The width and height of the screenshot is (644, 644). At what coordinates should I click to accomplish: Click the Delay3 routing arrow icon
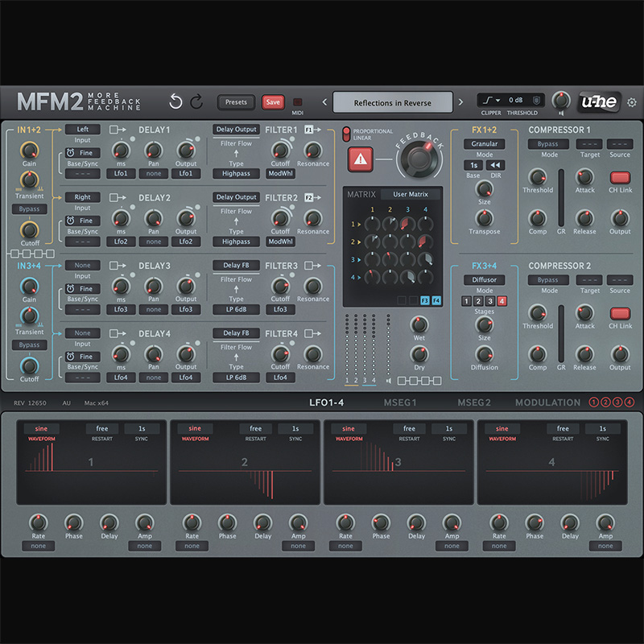click(118, 266)
